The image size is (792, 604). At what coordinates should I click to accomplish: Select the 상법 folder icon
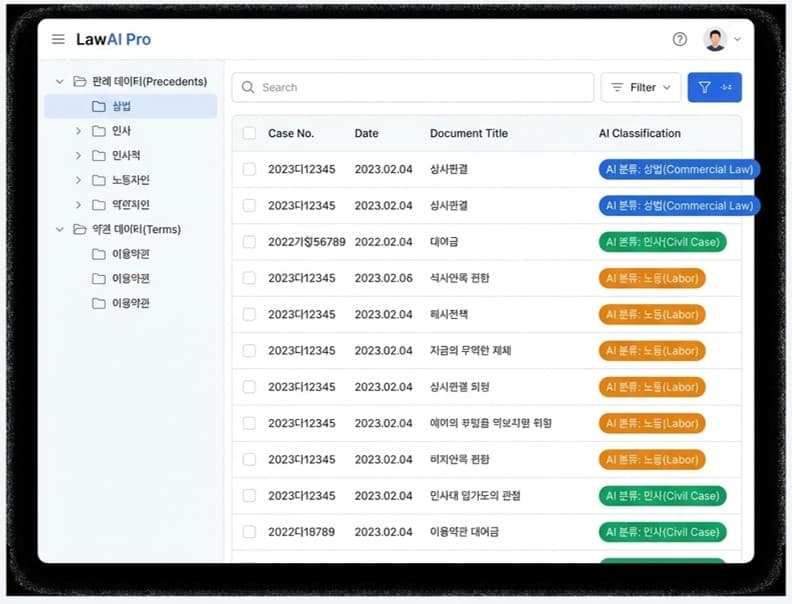99,107
